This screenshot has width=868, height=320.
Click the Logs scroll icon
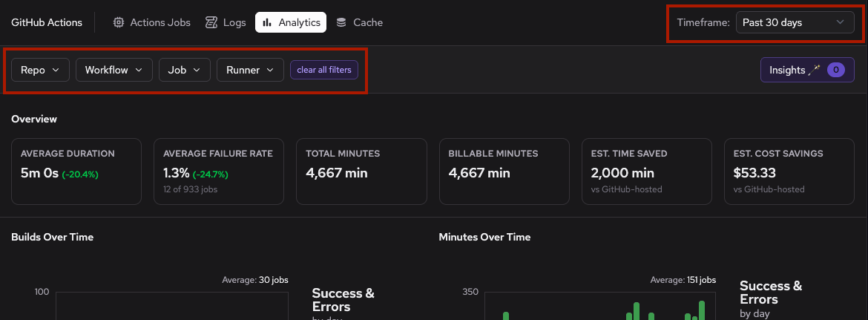[211, 22]
